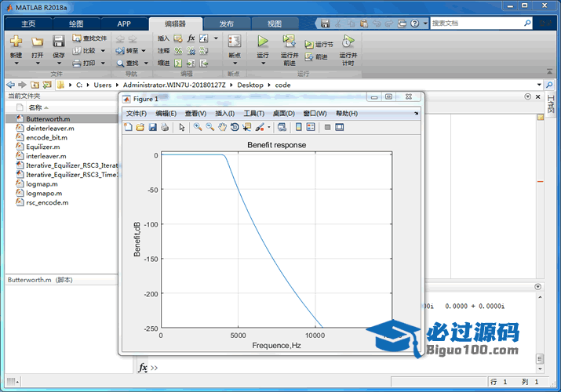Click the Go To navigation icon
The width and height of the screenshot is (561, 392).
pos(120,51)
